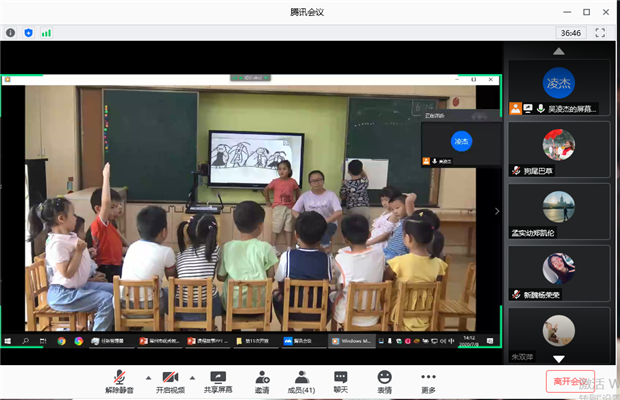The height and width of the screenshot is (400, 620).
Task: Open the 成员(41) members list
Action: click(x=301, y=381)
